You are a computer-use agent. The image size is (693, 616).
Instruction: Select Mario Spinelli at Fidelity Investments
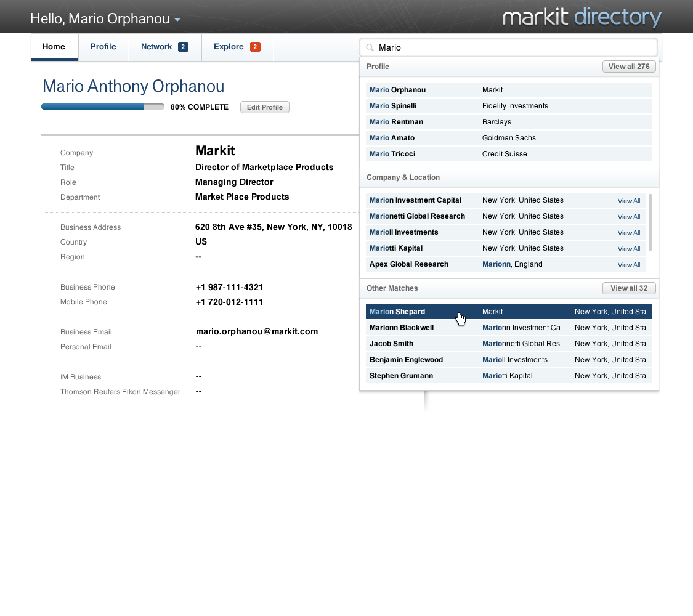click(x=509, y=105)
